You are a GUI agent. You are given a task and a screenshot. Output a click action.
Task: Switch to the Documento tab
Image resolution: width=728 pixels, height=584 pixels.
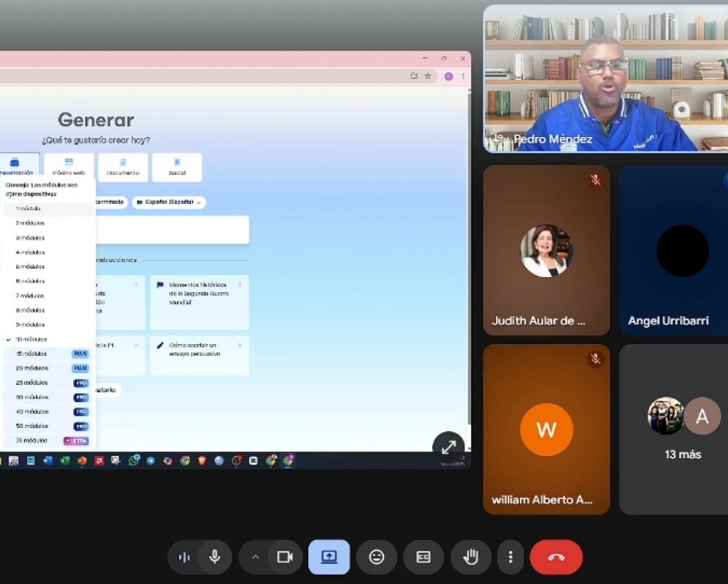click(123, 167)
